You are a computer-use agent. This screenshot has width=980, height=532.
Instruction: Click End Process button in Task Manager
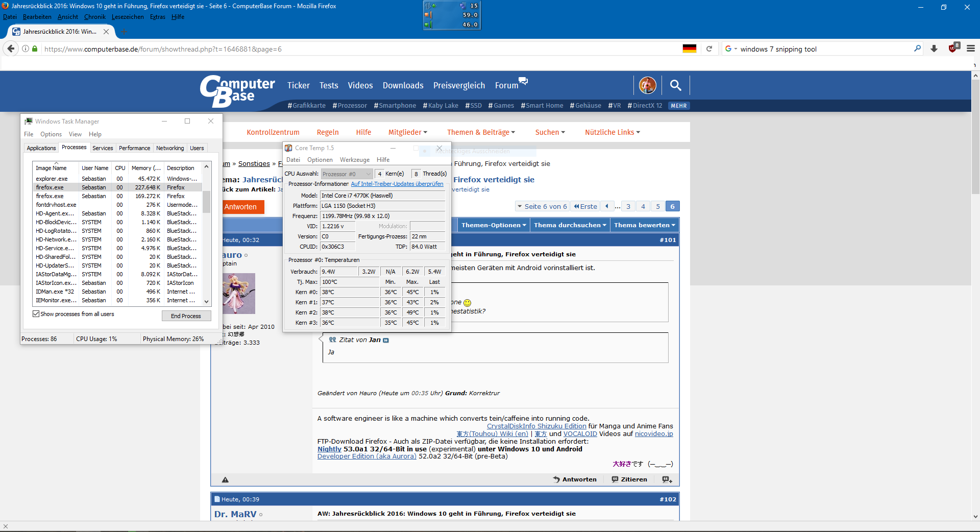point(186,316)
